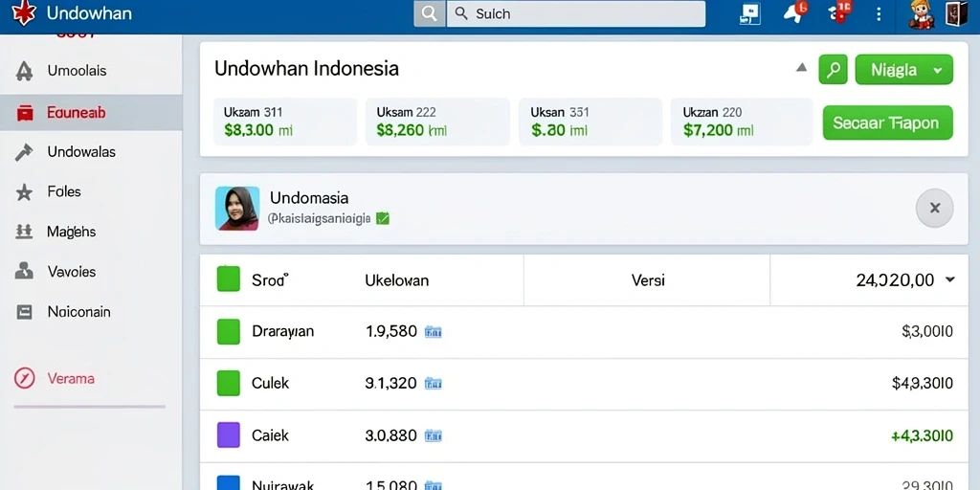Viewport: 980px width, 490px height.
Task: Click the green +4,3.3010 value
Action: (923, 435)
